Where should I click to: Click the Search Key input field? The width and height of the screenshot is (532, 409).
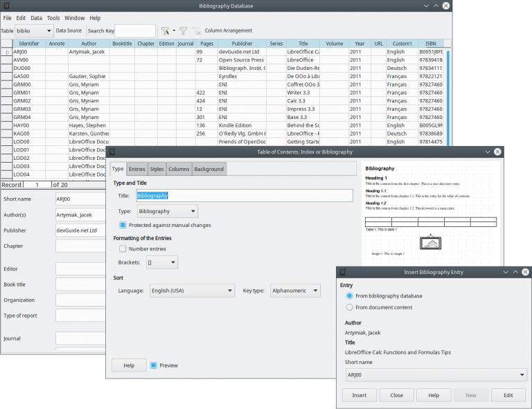pyautogui.click(x=135, y=31)
